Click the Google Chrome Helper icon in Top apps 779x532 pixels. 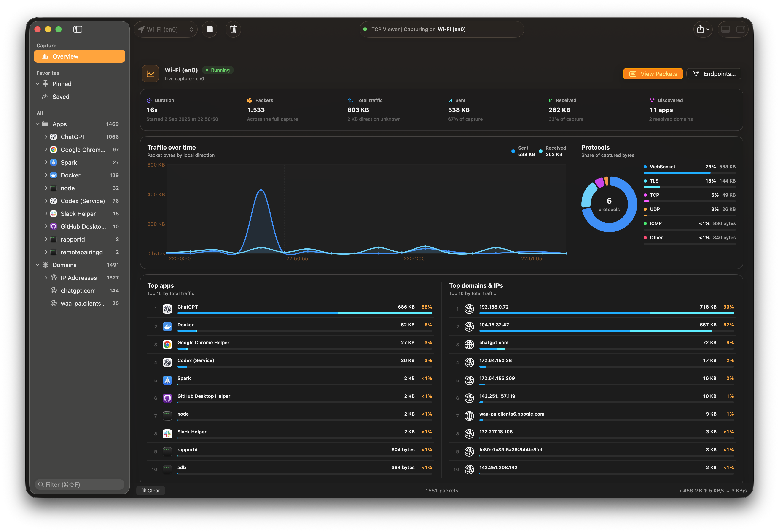click(x=167, y=345)
